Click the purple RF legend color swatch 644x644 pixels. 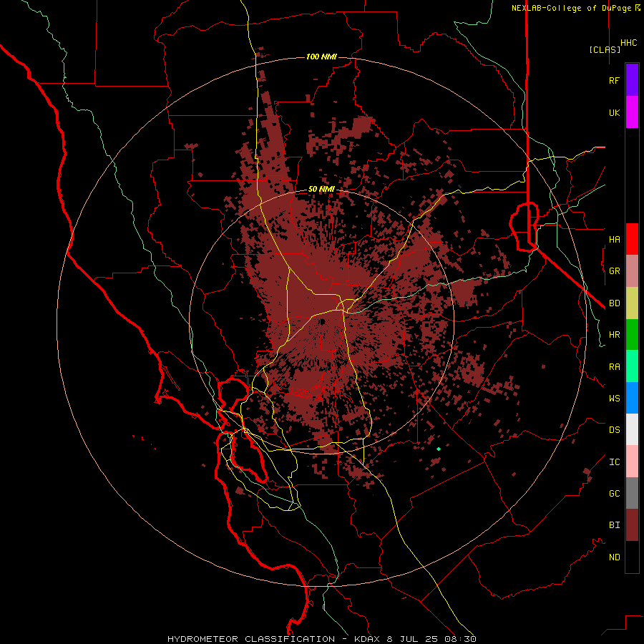point(632,80)
